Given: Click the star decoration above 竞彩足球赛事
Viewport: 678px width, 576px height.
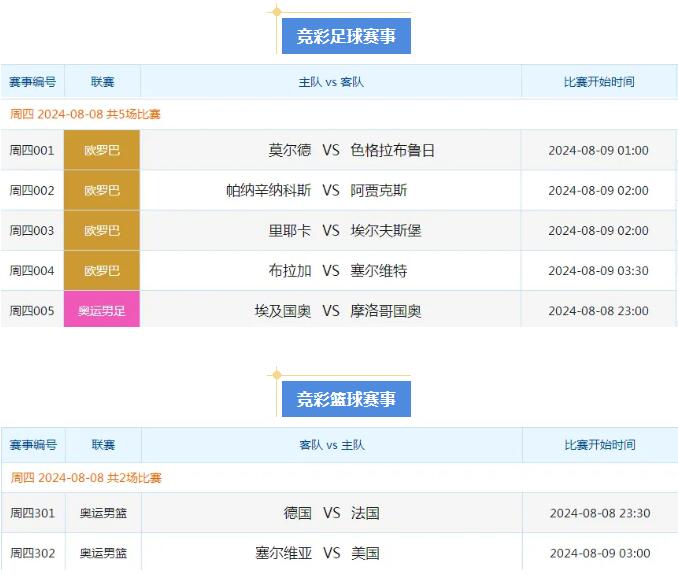Looking at the screenshot, I should 277,12.
